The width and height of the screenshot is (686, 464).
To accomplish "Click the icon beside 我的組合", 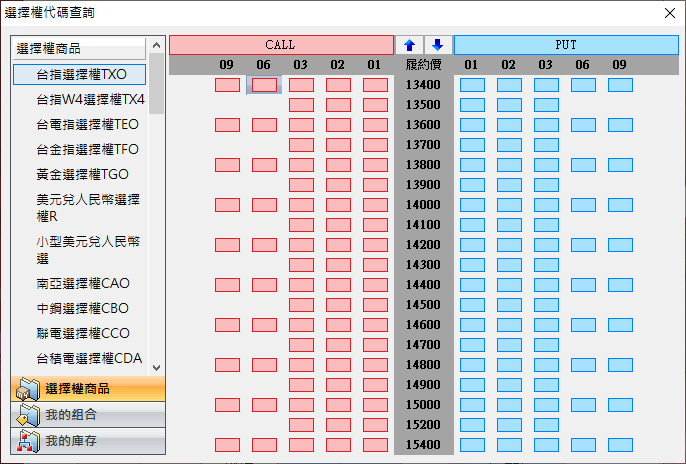I will pyautogui.click(x=28, y=415).
